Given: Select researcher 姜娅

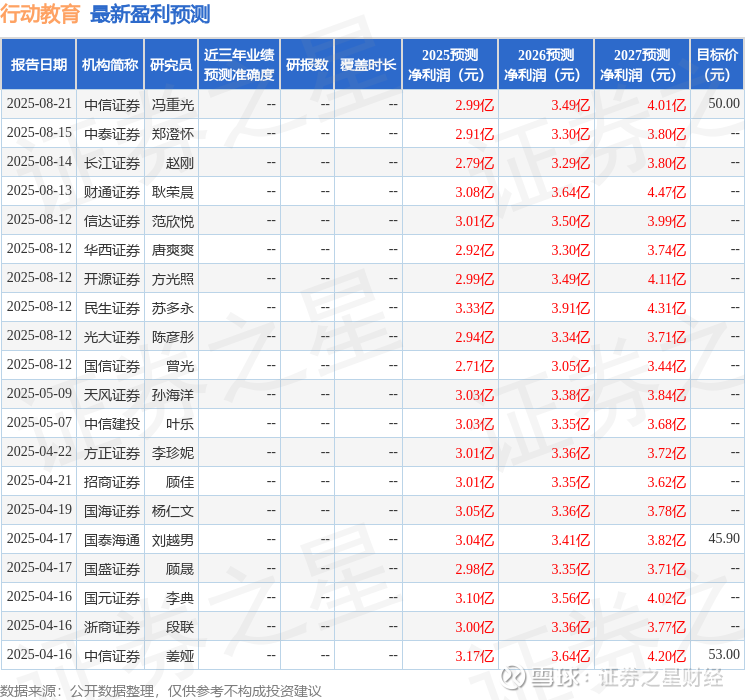Looking at the screenshot, I should pos(180,656).
